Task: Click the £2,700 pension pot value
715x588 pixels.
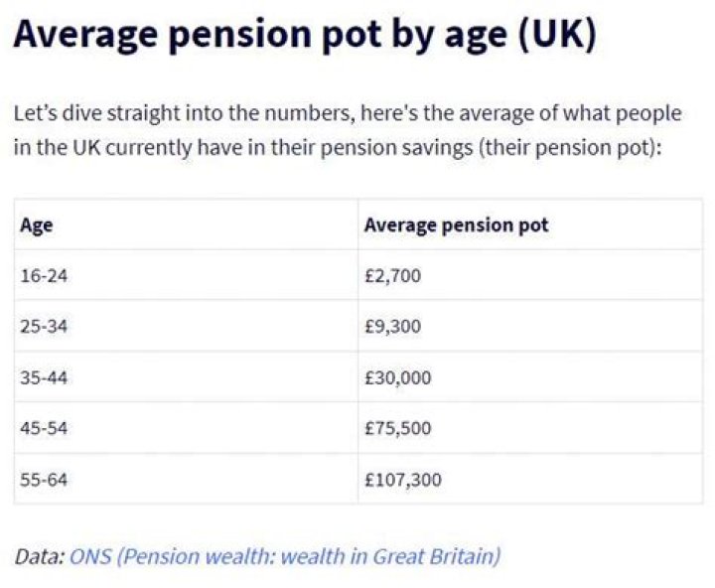Action: (x=393, y=275)
